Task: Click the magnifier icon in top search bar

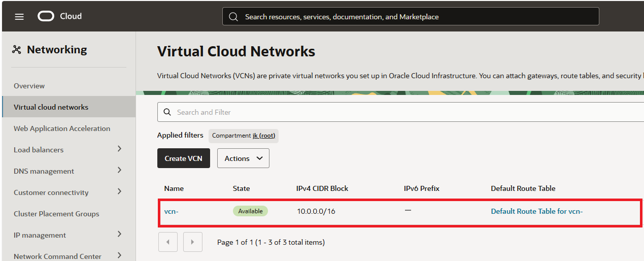Action: pyautogui.click(x=233, y=17)
